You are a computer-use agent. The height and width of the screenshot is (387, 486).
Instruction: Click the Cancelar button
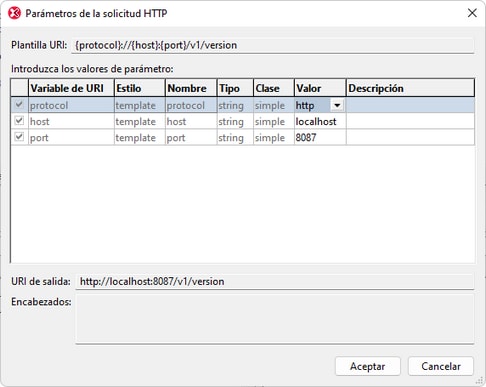[441, 366]
